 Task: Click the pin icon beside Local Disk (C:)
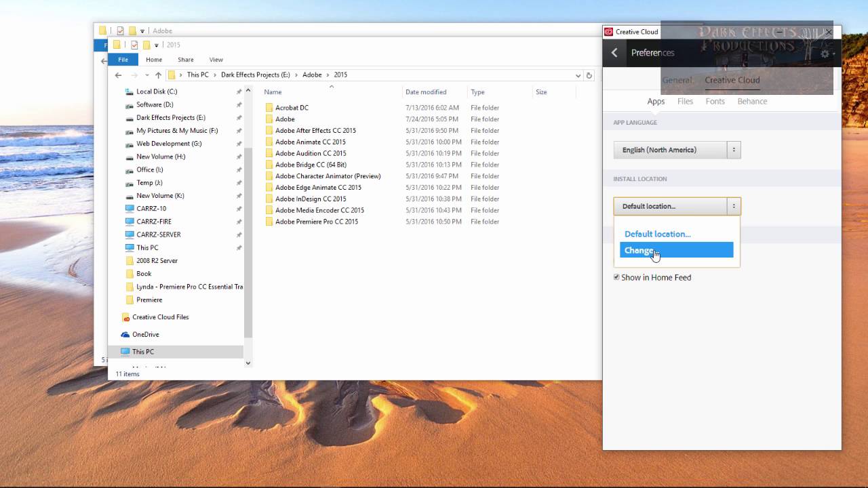point(239,91)
